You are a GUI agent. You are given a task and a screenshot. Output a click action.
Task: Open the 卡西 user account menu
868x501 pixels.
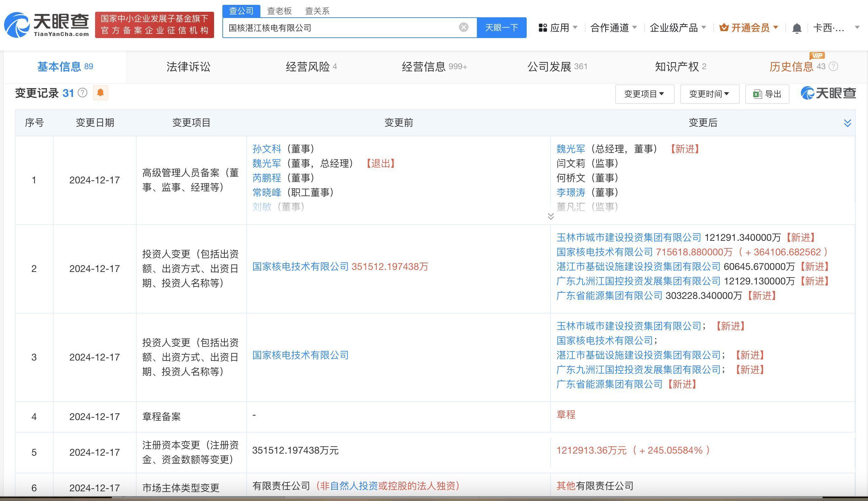coord(836,28)
